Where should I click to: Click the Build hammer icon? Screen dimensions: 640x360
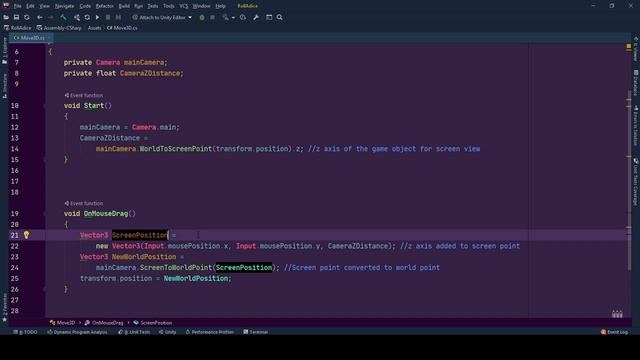[63, 18]
